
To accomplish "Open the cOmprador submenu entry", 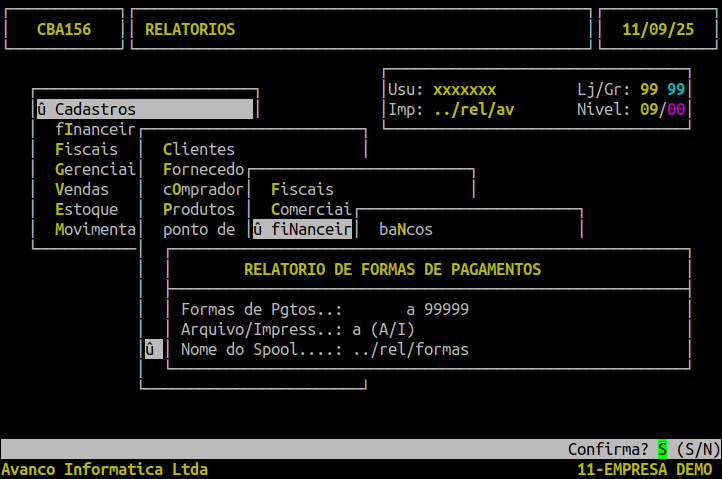I will coord(203,189).
